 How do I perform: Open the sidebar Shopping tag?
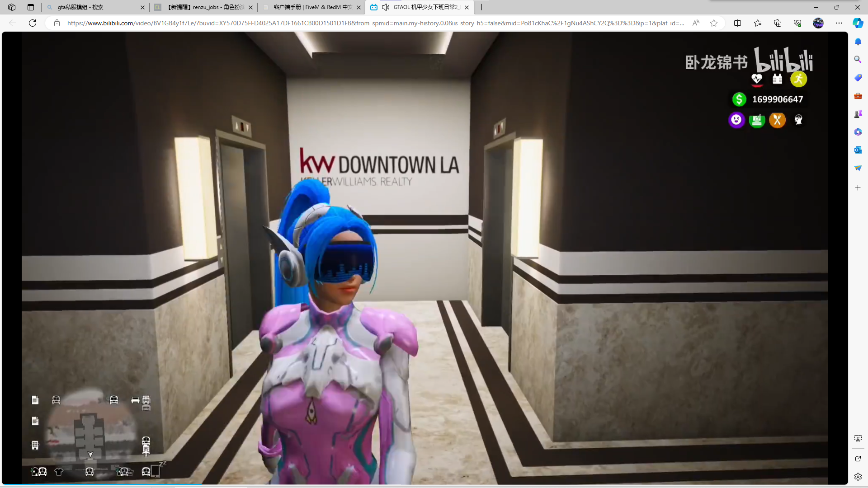pos(858,78)
